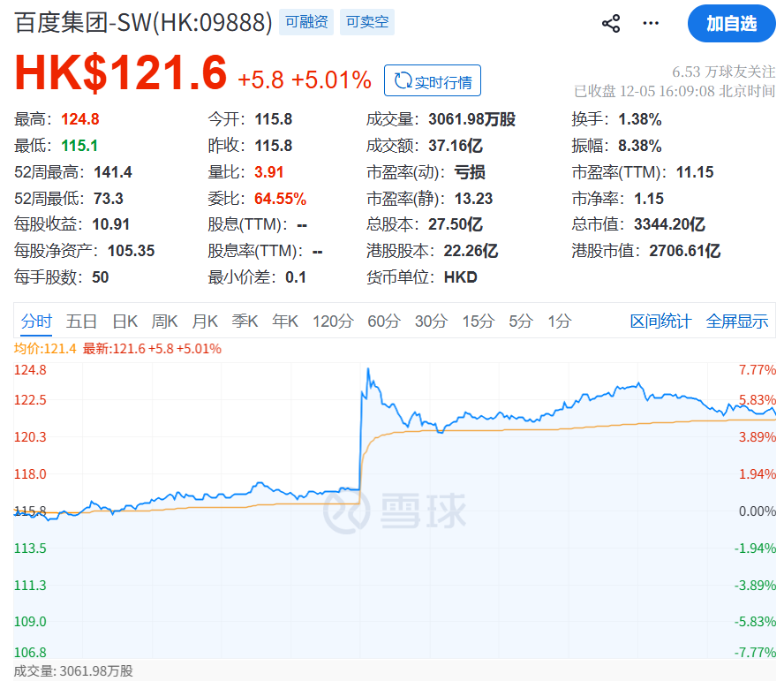The height and width of the screenshot is (681, 784).
Task: Open the 1分 chart tab
Action: [x=560, y=322]
